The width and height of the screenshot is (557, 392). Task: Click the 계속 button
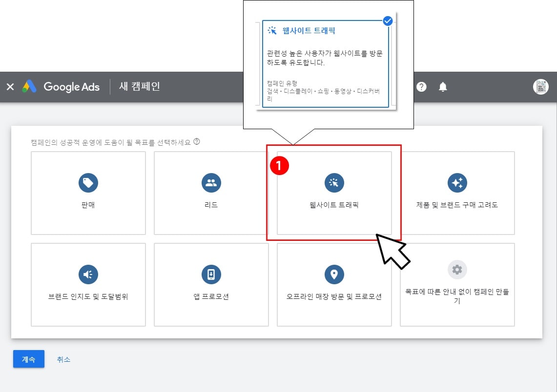click(x=29, y=359)
